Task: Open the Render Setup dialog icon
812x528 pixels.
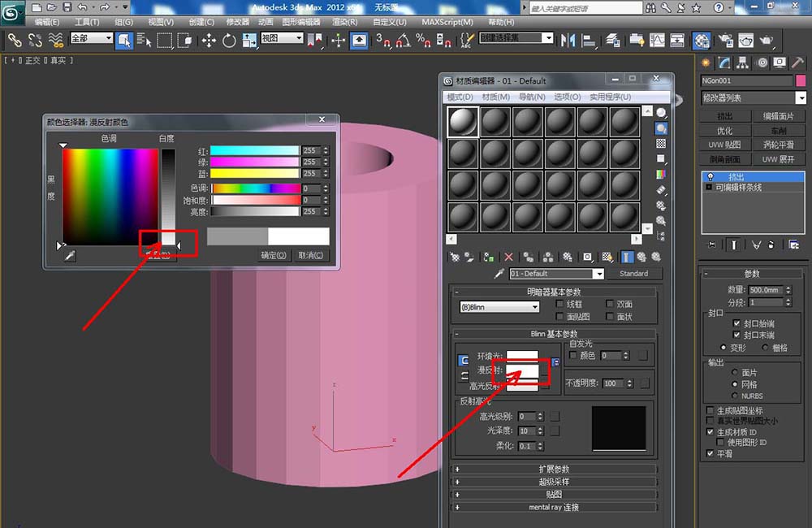Action: coord(725,41)
